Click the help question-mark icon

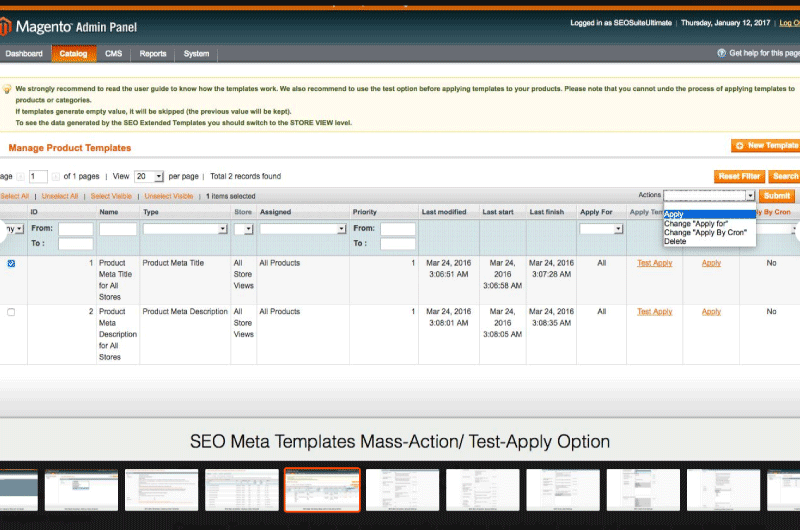(x=721, y=53)
